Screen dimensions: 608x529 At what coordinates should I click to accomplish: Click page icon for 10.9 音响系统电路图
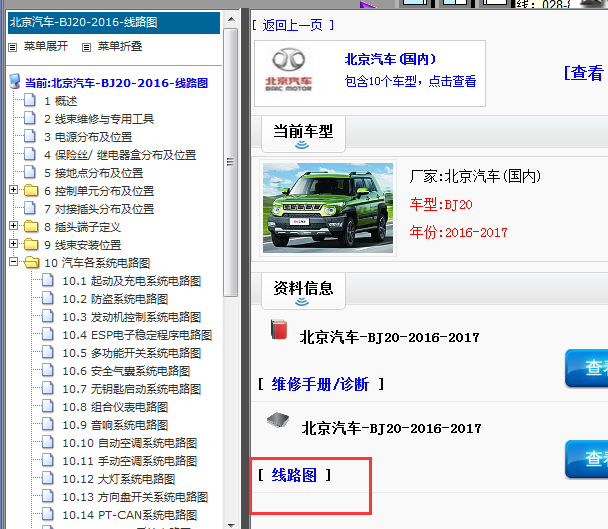point(48,424)
